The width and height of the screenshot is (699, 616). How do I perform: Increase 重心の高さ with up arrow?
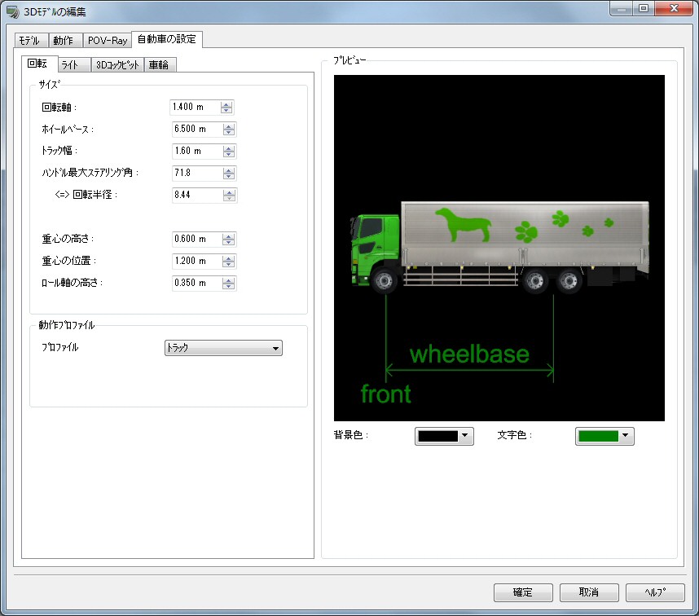click(x=228, y=236)
